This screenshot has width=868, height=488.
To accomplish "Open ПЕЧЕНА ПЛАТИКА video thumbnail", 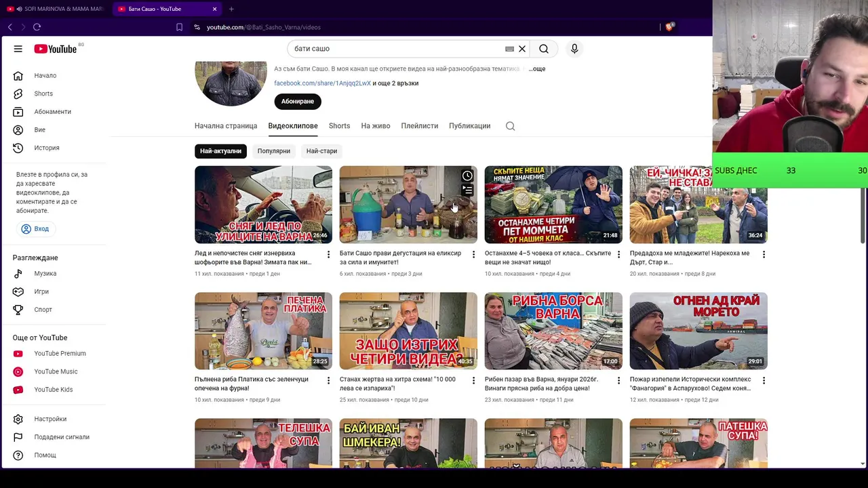I will (263, 331).
